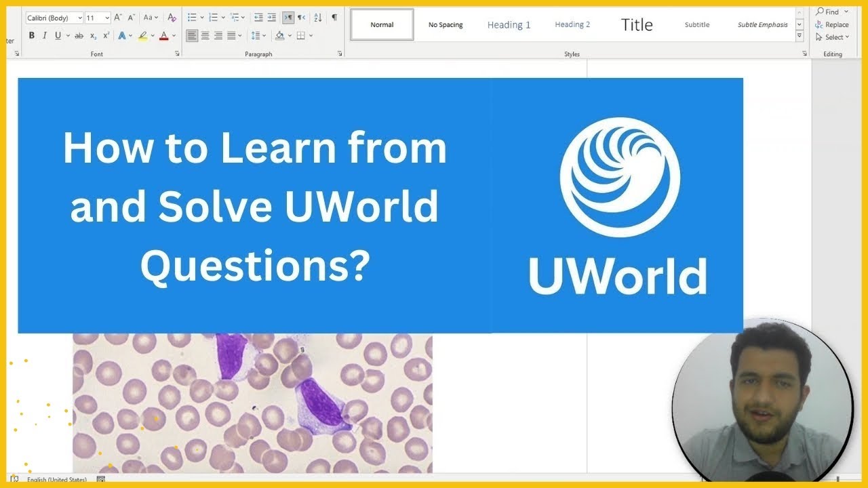Click Replace in Editing group

(831, 24)
